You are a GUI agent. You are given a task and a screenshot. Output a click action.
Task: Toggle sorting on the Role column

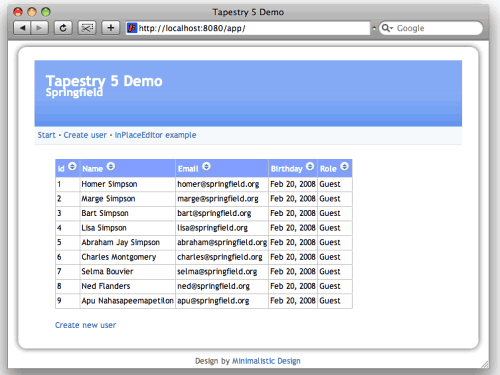click(345, 166)
